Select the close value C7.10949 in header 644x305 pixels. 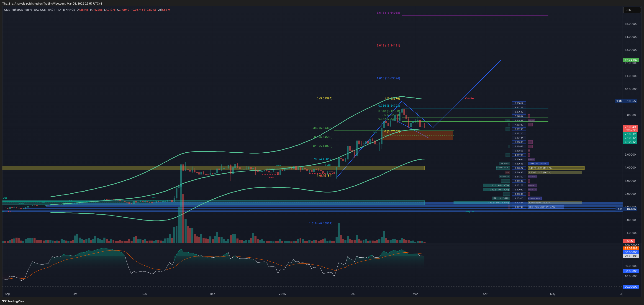[x=123, y=10]
